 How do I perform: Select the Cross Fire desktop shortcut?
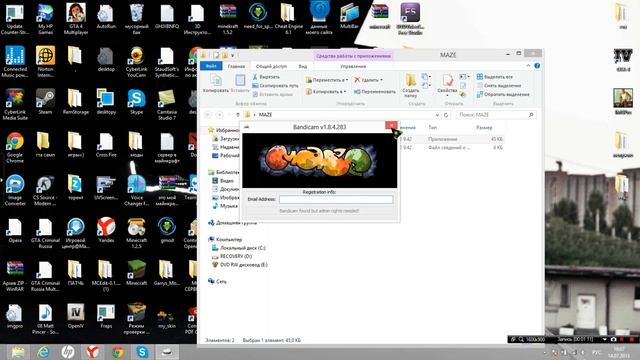(x=106, y=145)
